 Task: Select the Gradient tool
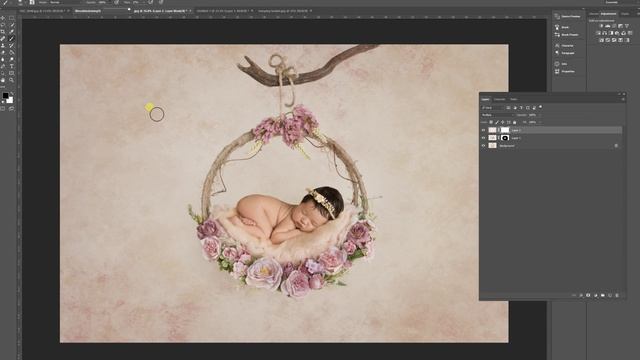(11, 52)
